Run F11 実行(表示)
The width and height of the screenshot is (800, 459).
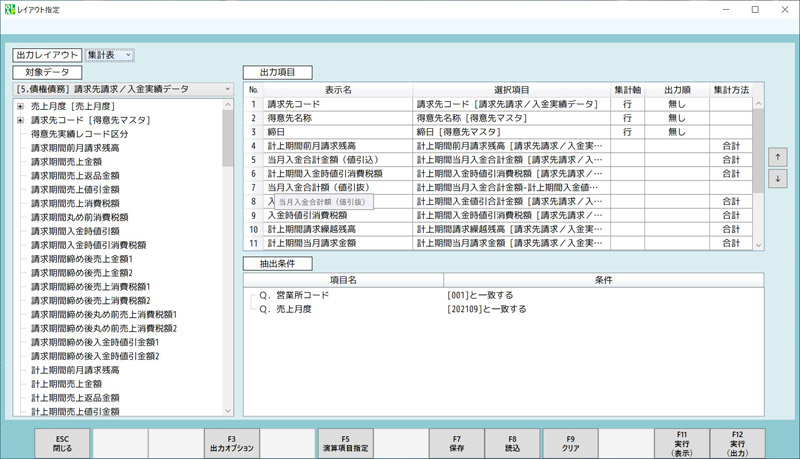point(681,443)
